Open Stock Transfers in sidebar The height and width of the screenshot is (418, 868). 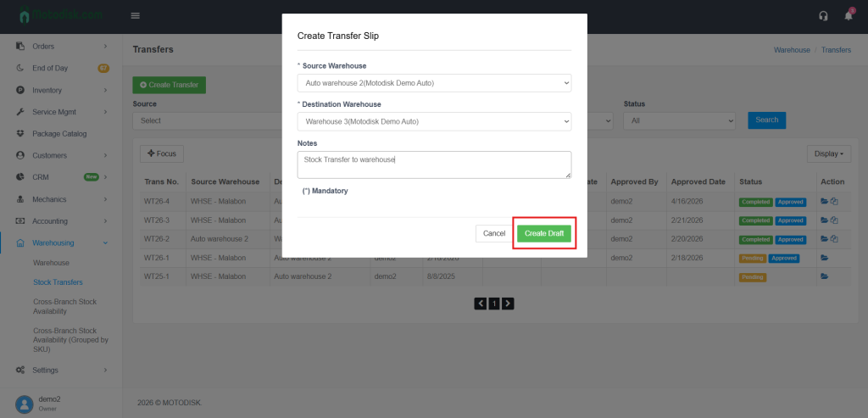(58, 281)
